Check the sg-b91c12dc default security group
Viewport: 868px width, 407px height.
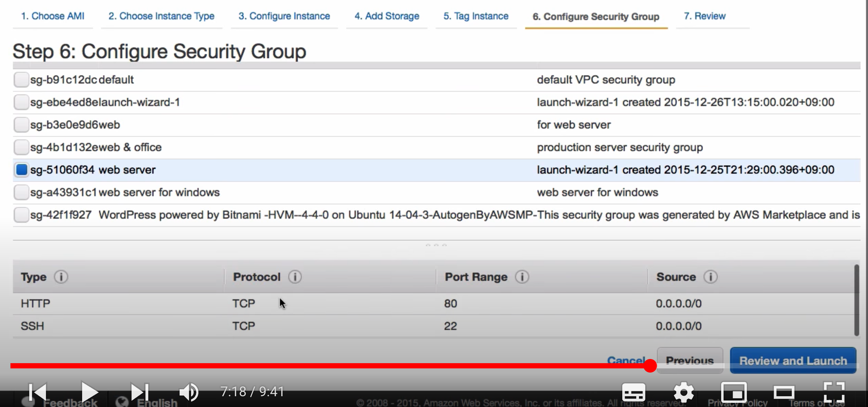21,80
